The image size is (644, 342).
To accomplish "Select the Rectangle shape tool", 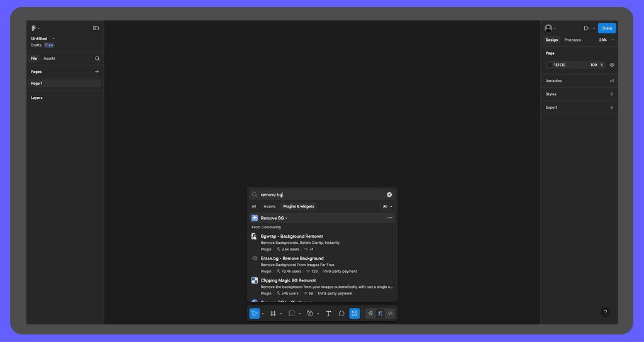I will [292, 313].
